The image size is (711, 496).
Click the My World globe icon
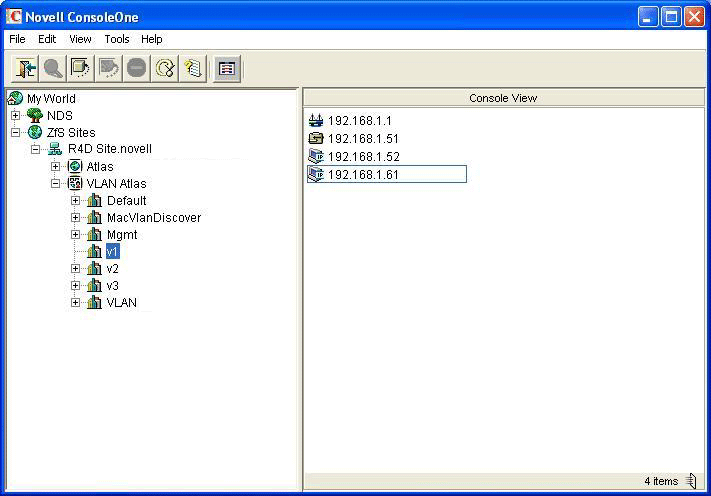click(x=15, y=98)
